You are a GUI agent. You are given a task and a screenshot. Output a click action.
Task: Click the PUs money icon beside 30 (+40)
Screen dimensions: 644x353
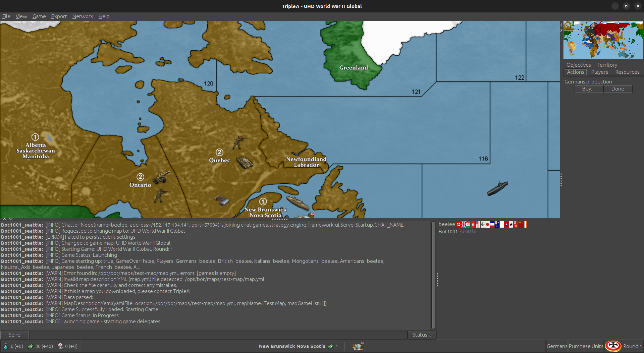[31, 346]
